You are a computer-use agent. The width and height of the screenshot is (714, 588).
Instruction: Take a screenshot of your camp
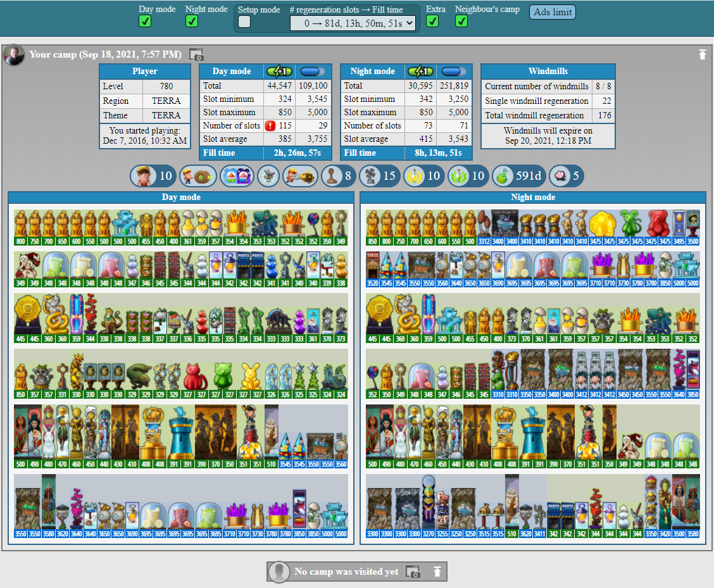(x=196, y=54)
